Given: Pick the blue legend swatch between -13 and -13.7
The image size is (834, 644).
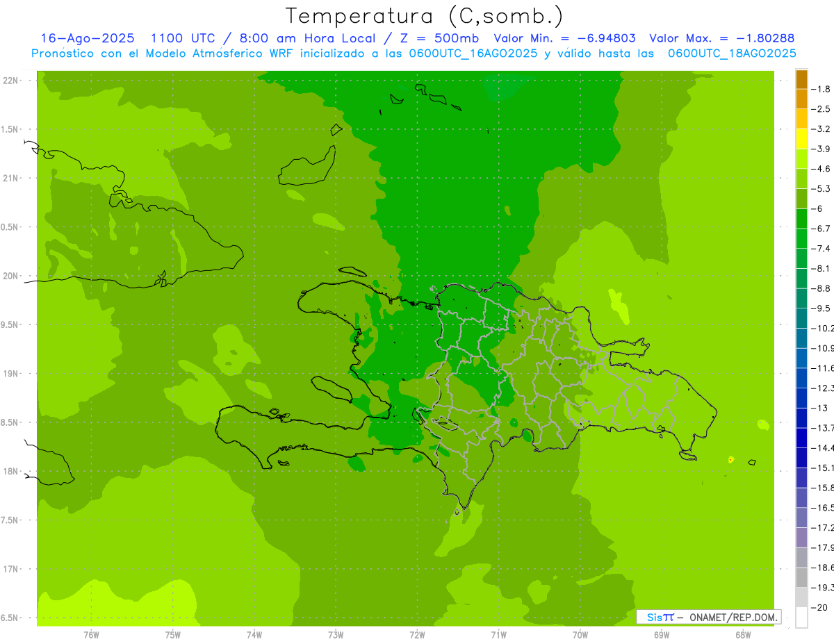Looking at the screenshot, I should (801, 418).
